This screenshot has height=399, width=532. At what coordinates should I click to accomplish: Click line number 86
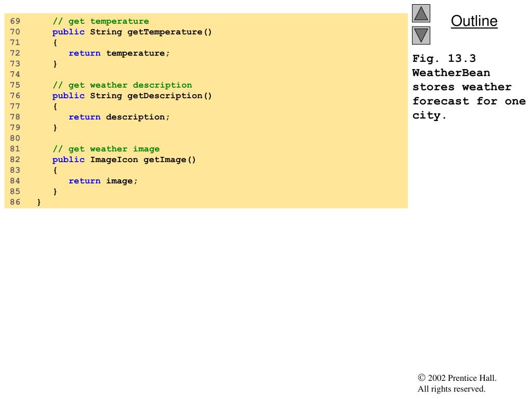tap(15, 202)
